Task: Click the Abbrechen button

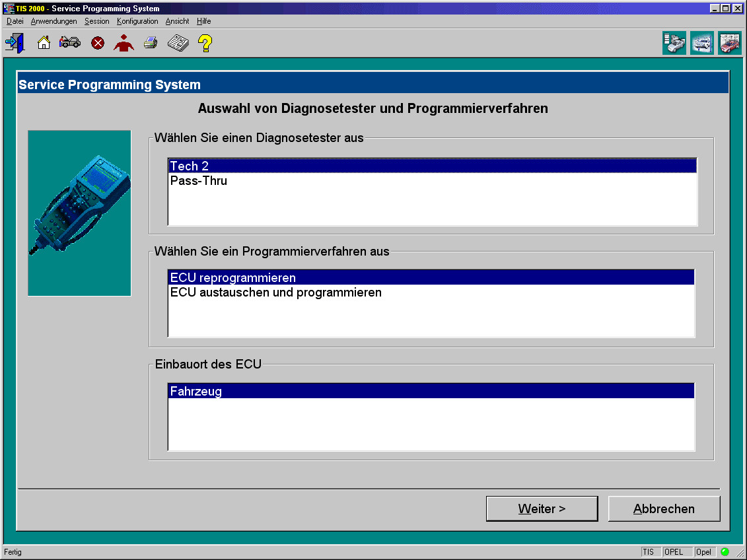Action: tap(664, 508)
